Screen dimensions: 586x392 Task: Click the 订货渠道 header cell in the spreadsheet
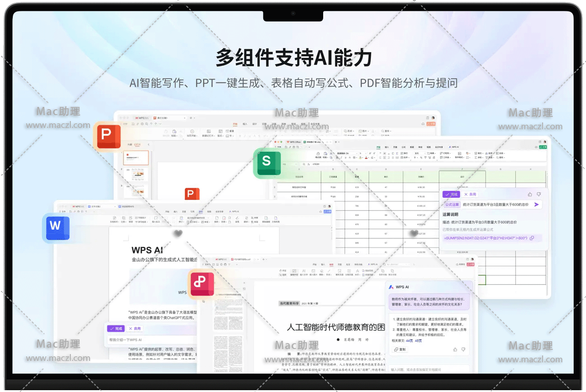[x=333, y=176]
